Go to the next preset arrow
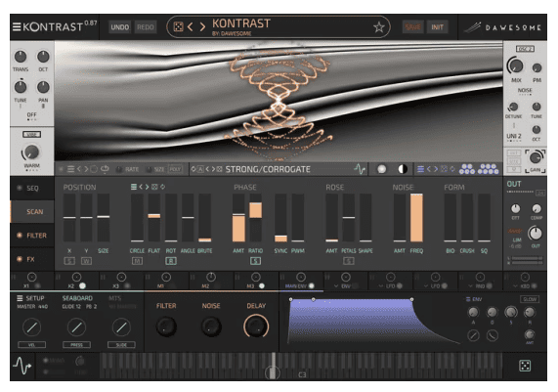Screen dimensions: 558x392 202,26
